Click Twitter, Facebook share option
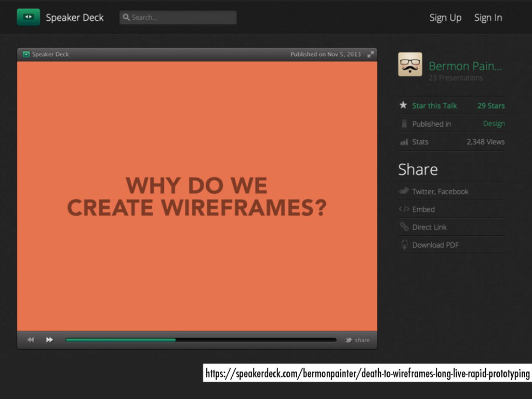This screenshot has height=399, width=532. pyautogui.click(x=440, y=191)
